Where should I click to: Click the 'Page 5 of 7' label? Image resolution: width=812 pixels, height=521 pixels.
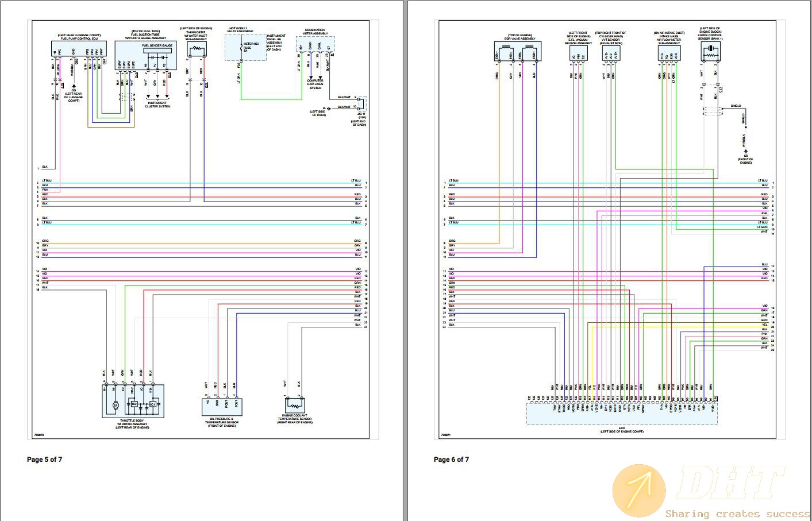[44, 460]
